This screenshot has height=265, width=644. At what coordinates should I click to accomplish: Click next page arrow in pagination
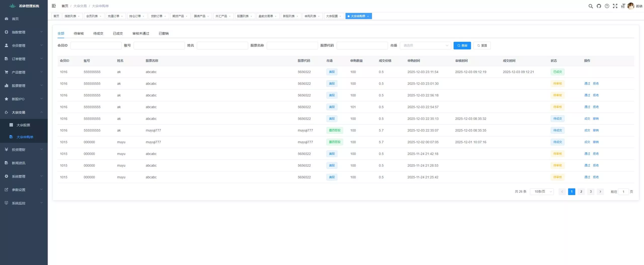[x=600, y=192]
